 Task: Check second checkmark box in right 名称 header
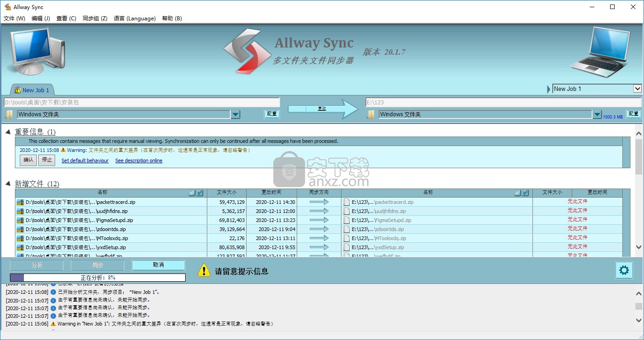(x=526, y=193)
